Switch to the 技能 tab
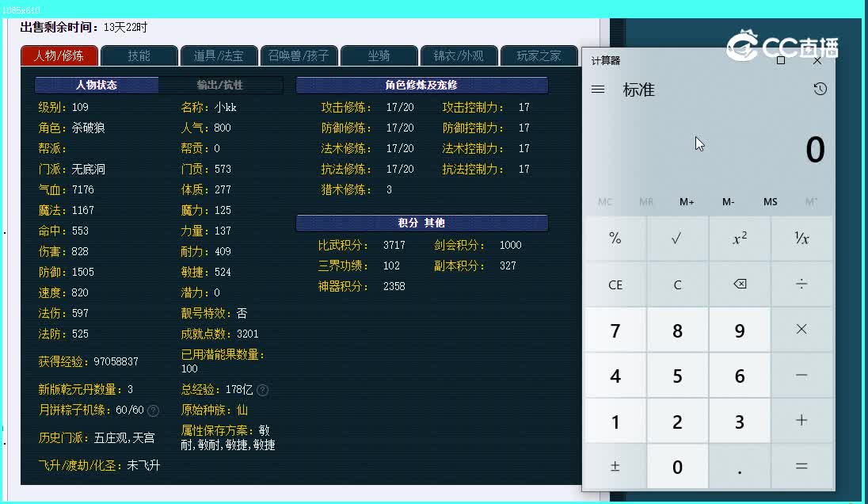The height and width of the screenshot is (504, 868). 139,55
